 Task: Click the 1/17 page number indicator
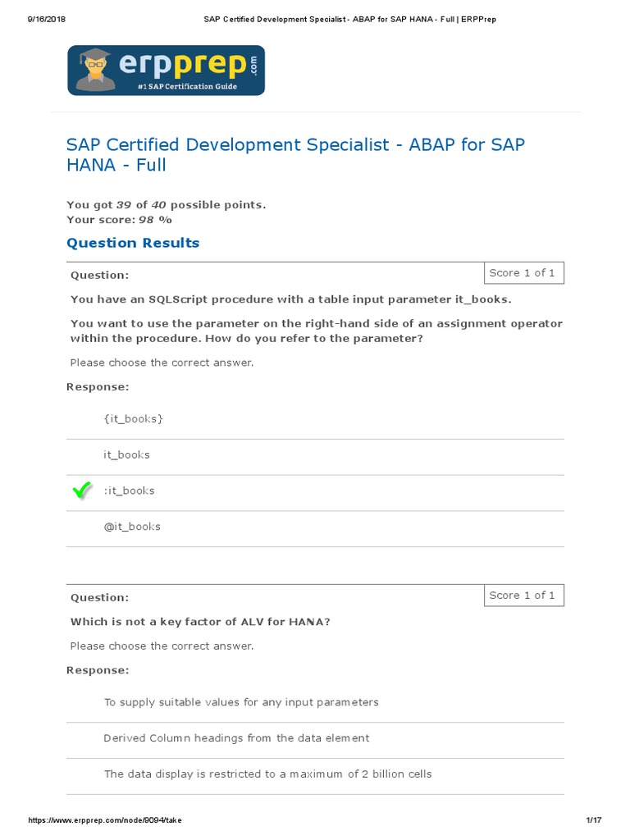[x=594, y=820]
